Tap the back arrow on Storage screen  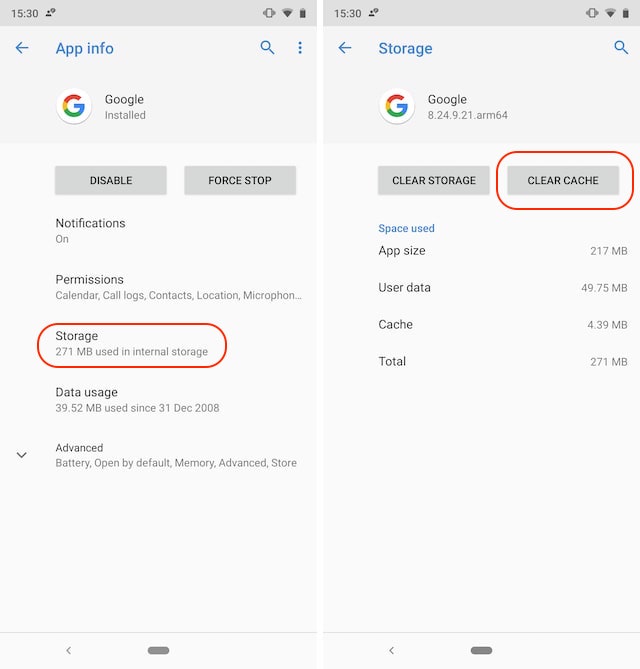click(345, 48)
